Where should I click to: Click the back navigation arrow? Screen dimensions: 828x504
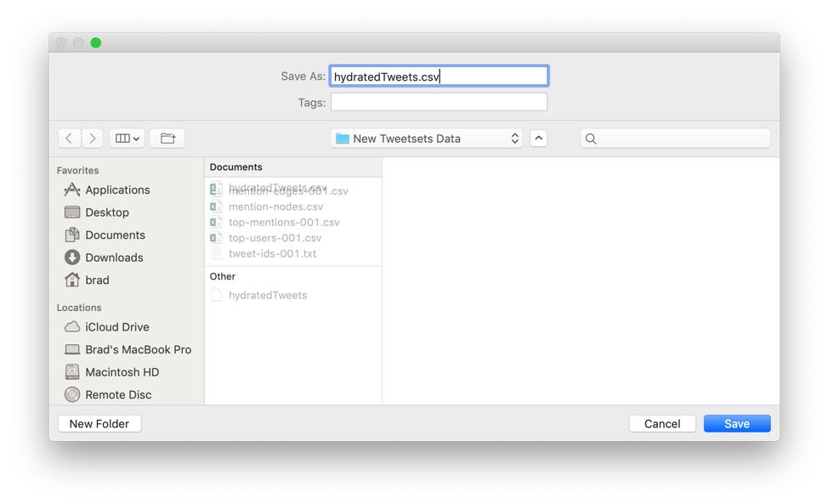click(x=69, y=138)
